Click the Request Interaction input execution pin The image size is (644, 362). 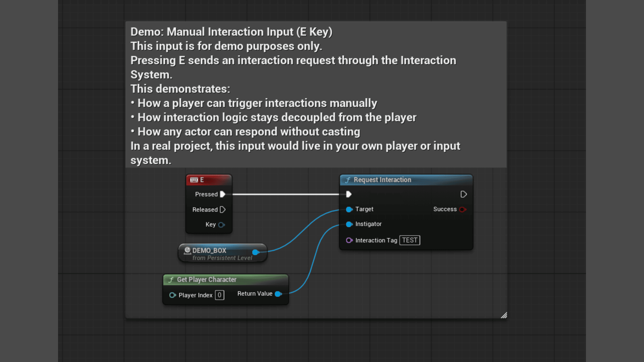pos(348,194)
